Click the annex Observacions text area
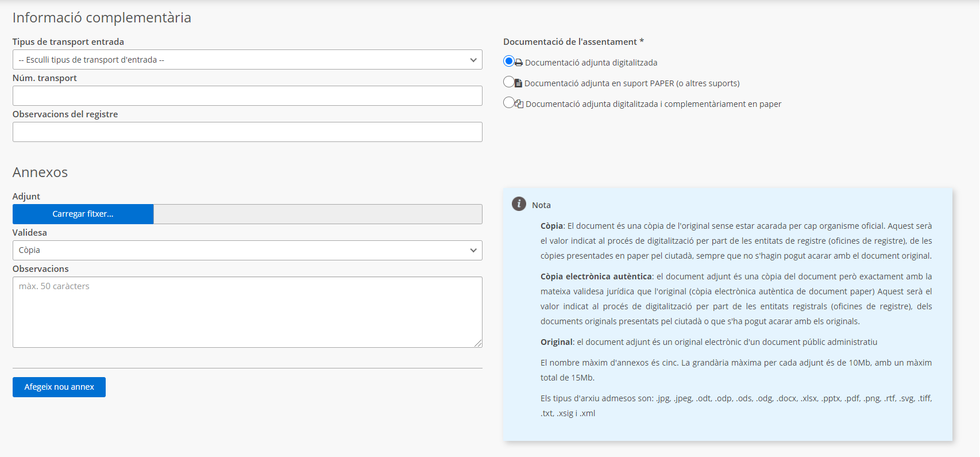The width and height of the screenshot is (980, 457). click(247, 312)
